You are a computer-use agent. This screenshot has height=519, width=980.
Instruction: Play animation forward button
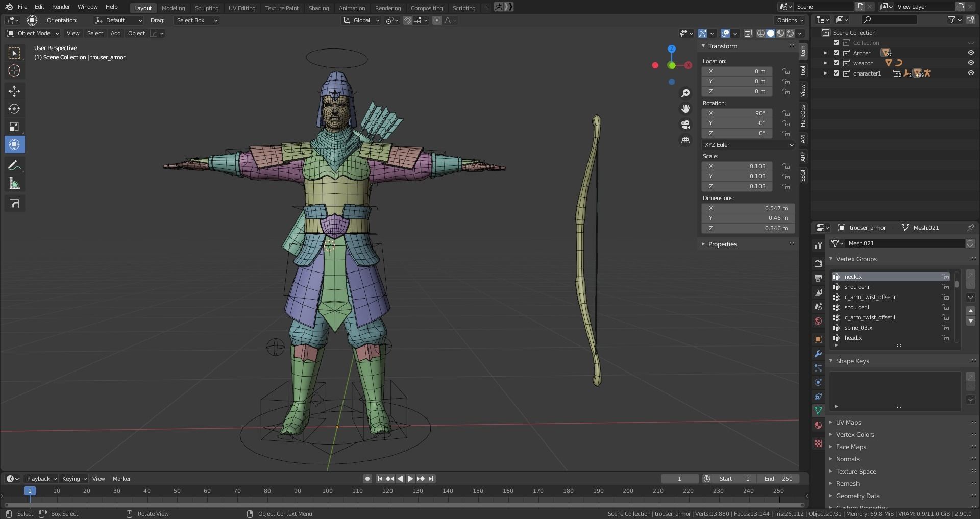coord(410,479)
